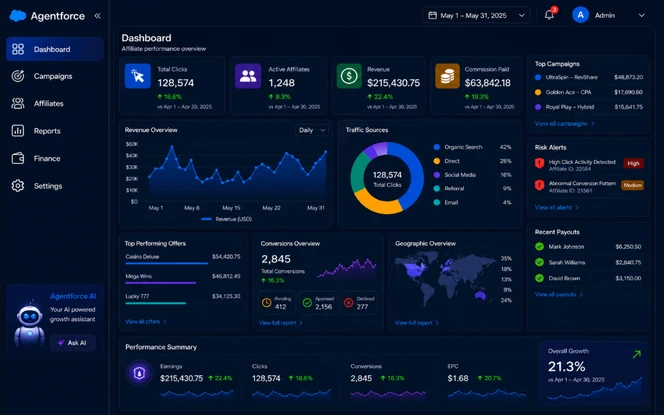Viewport: 664px width, 415px height.
Task: Click the Pending clock icon
Action: 266,303
